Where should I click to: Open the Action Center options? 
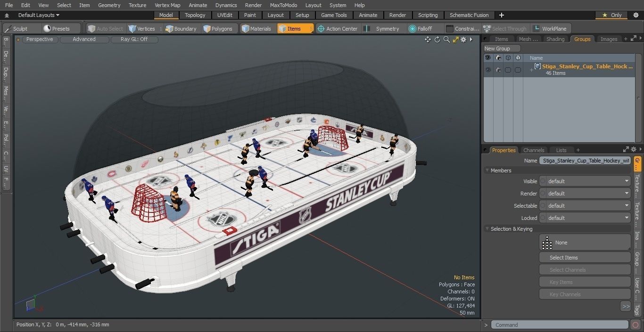pos(338,29)
